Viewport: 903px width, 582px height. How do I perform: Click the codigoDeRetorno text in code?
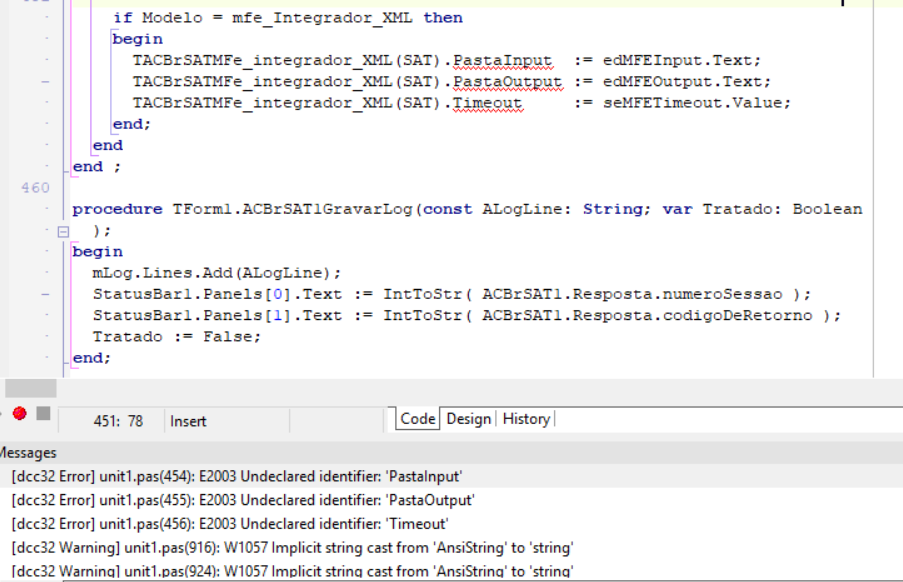point(737,315)
